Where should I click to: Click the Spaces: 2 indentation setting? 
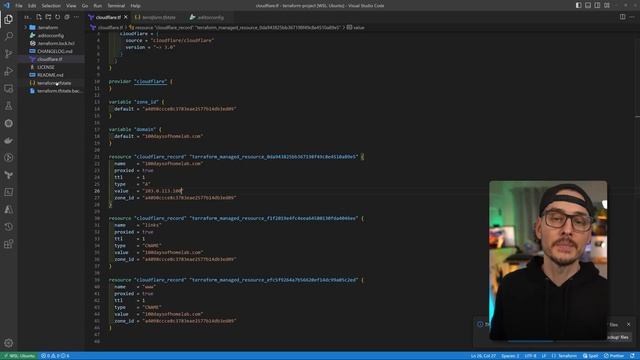point(510,356)
